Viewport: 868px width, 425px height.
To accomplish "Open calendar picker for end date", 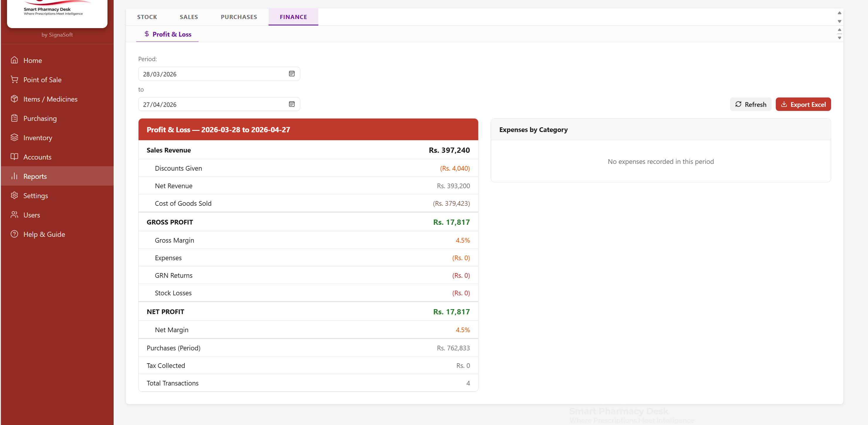I will pyautogui.click(x=291, y=104).
